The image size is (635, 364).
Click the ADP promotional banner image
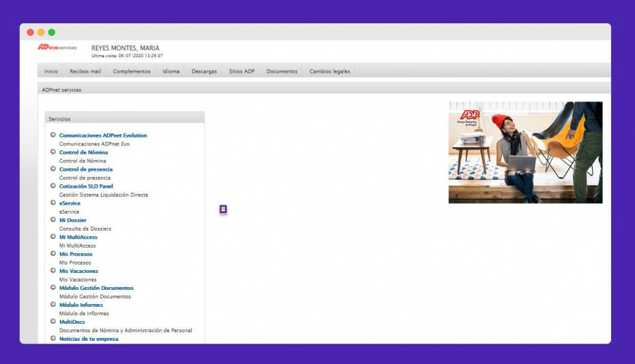[525, 152]
